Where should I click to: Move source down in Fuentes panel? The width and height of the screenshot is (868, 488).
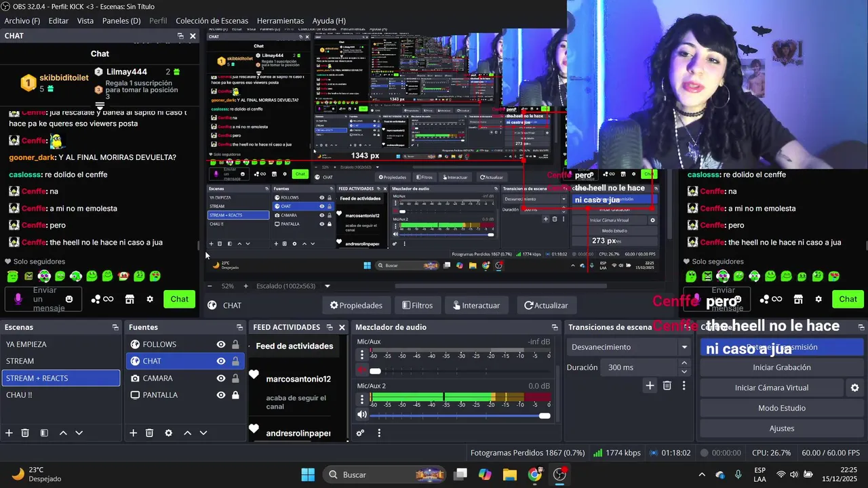pos(203,433)
